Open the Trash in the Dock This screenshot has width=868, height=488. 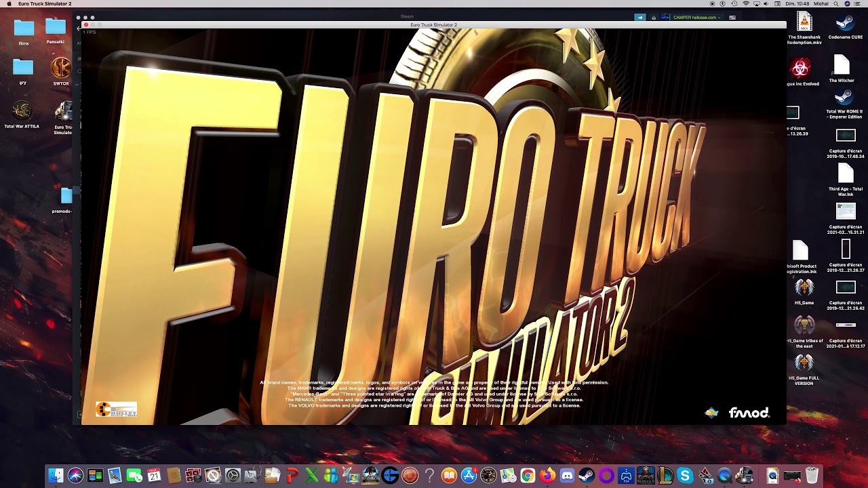812,476
